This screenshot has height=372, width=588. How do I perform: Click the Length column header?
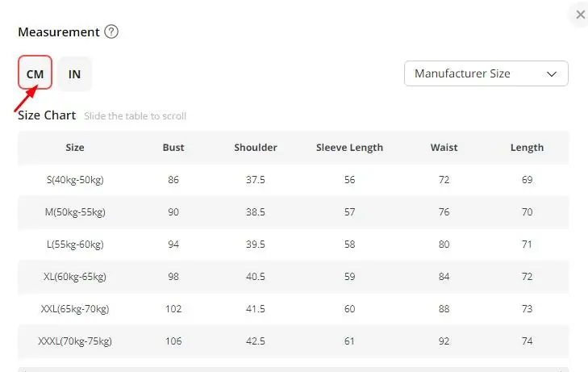click(x=527, y=148)
